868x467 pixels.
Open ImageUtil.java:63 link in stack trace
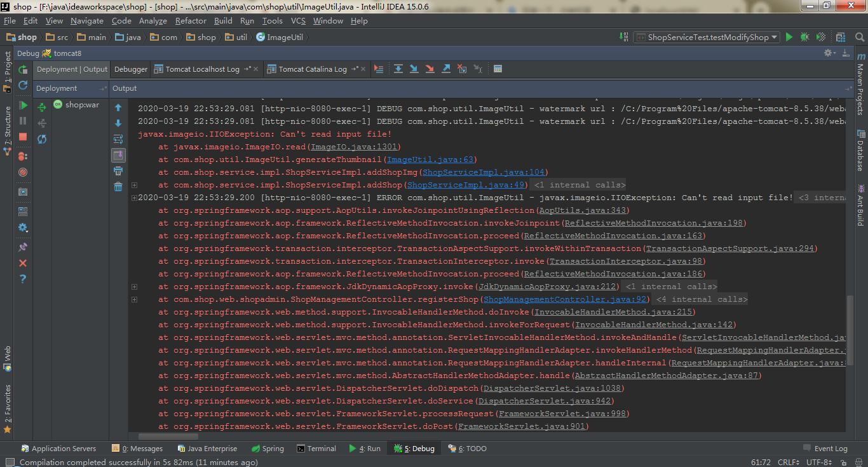[x=430, y=159]
